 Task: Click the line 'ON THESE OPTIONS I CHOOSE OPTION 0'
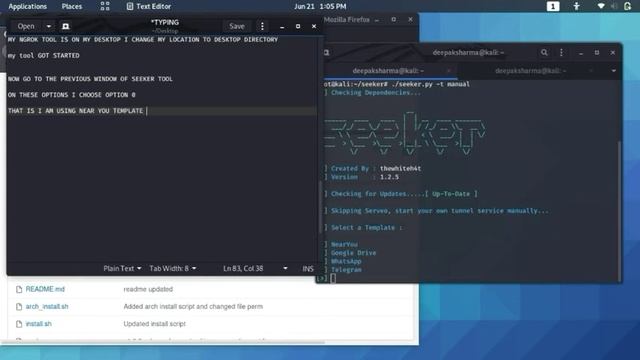click(71, 95)
